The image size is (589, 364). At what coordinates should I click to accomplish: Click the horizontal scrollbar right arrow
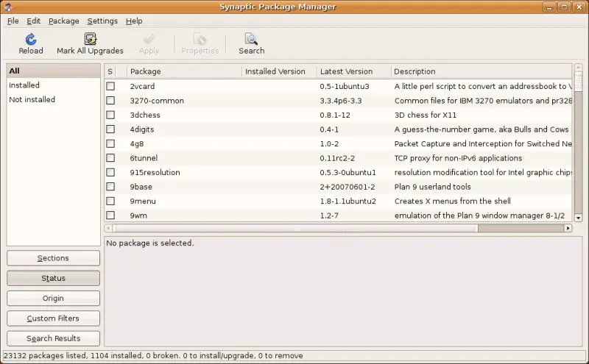[x=568, y=228]
